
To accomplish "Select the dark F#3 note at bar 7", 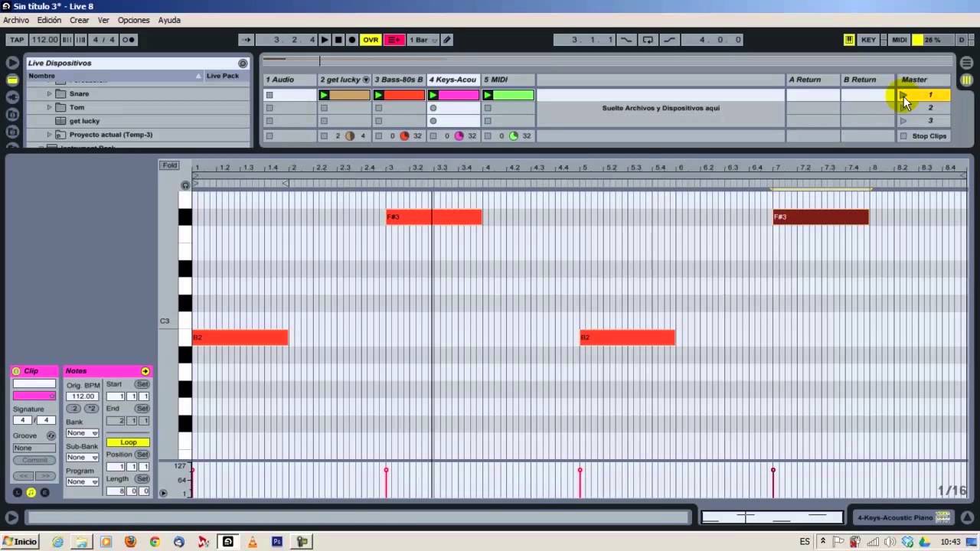I will coord(821,217).
